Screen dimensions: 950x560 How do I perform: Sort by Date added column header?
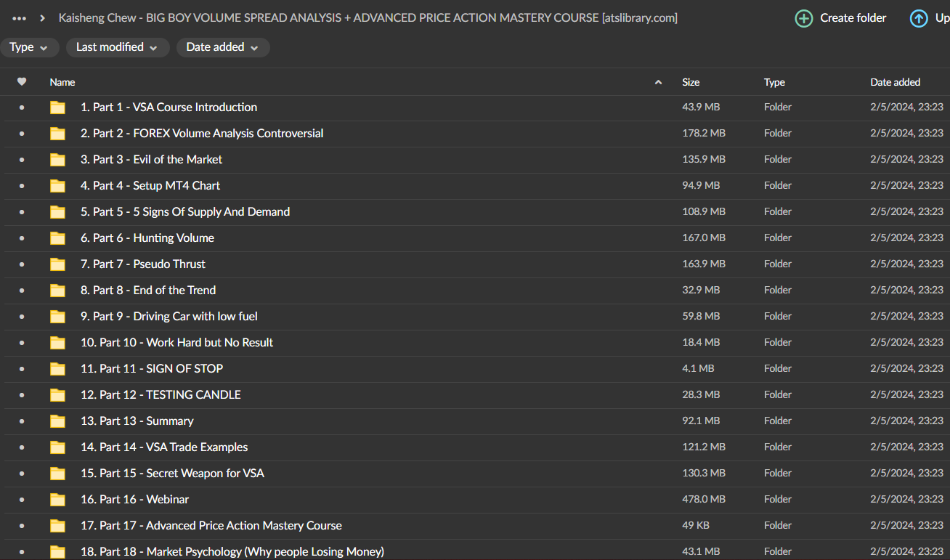click(x=895, y=82)
